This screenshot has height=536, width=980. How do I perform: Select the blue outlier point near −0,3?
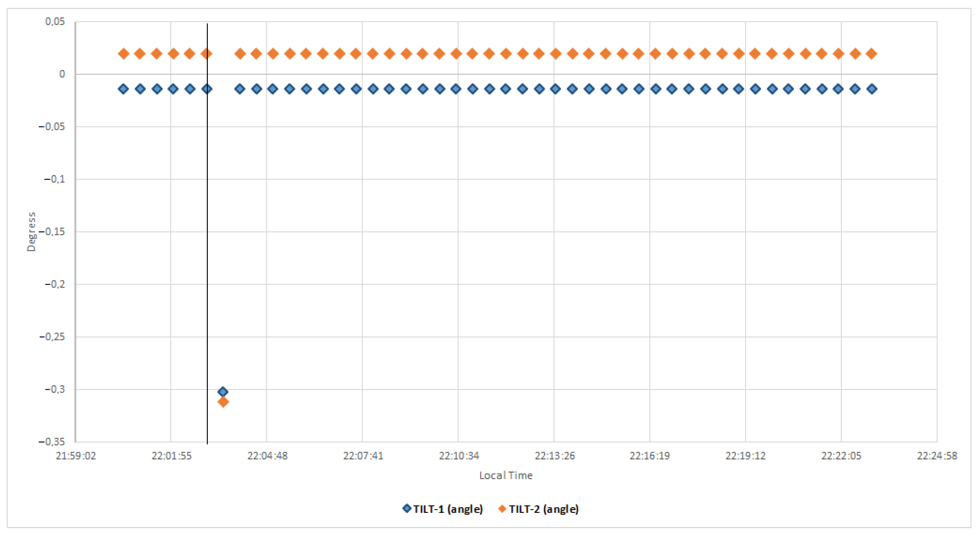223,392
